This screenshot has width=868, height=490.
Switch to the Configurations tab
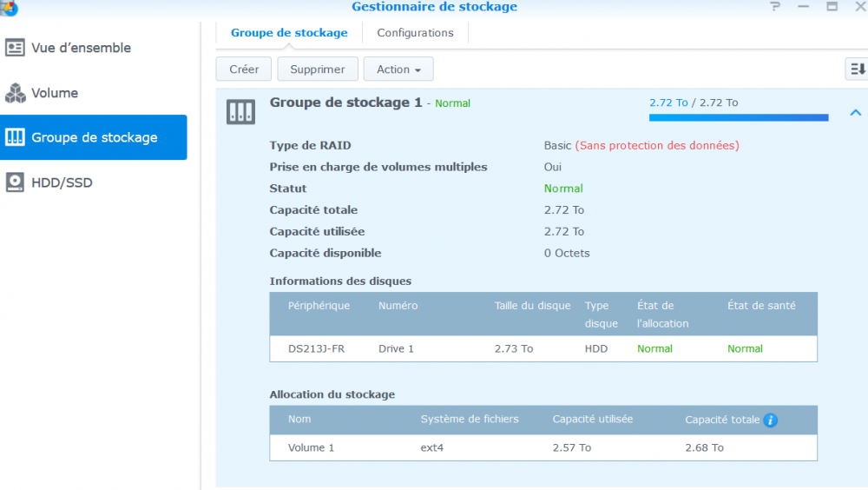(x=415, y=33)
